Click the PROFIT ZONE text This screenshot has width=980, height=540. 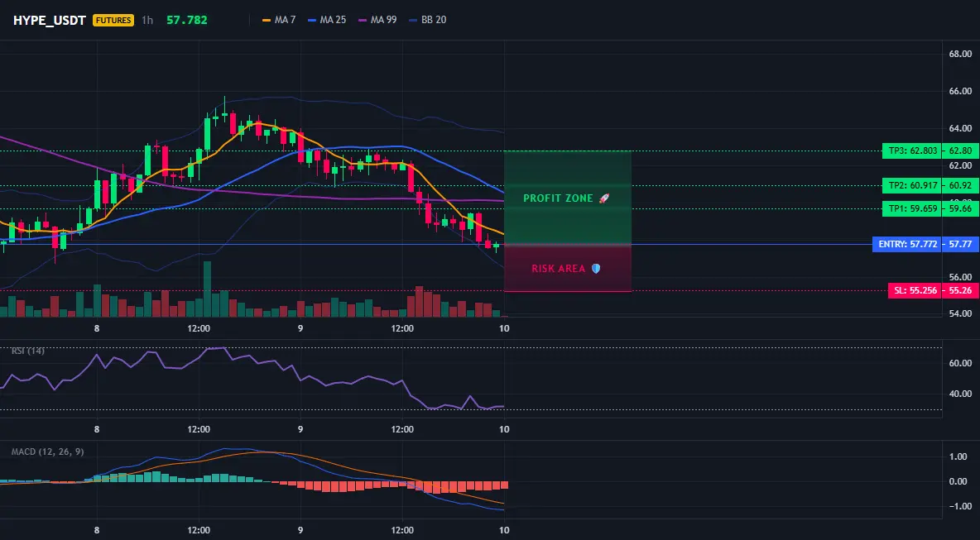[558, 198]
